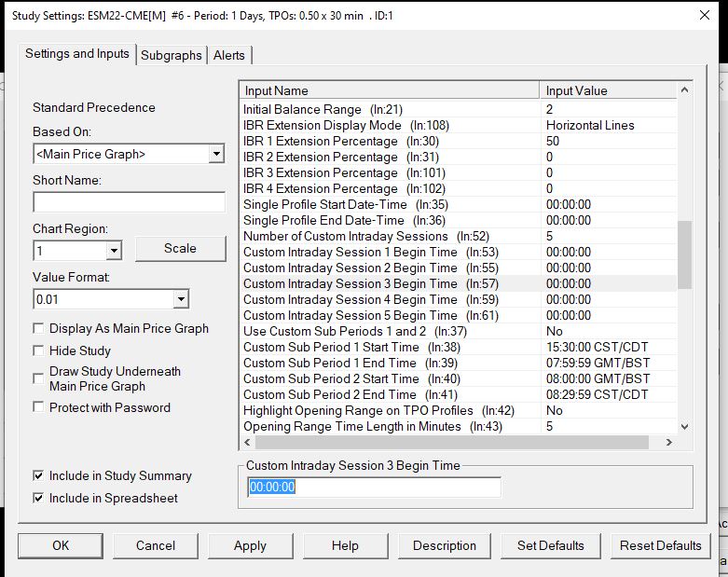Click the horizontal scroll right arrow
Image resolution: width=728 pixels, height=577 pixels.
click(x=669, y=443)
